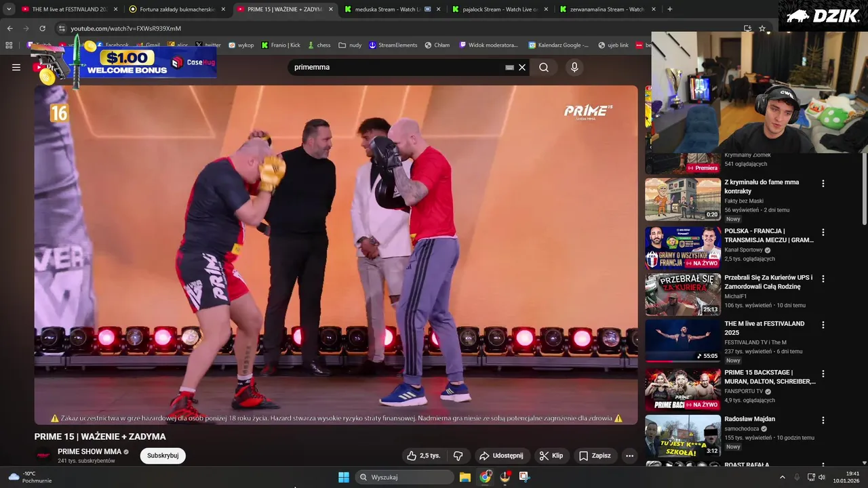
Task: Open the YouTube hamburger guide menu
Action: [x=16, y=67]
